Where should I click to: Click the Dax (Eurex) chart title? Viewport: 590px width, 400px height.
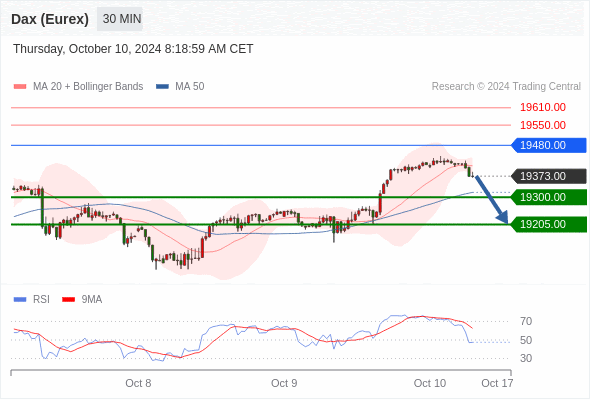(x=50, y=19)
